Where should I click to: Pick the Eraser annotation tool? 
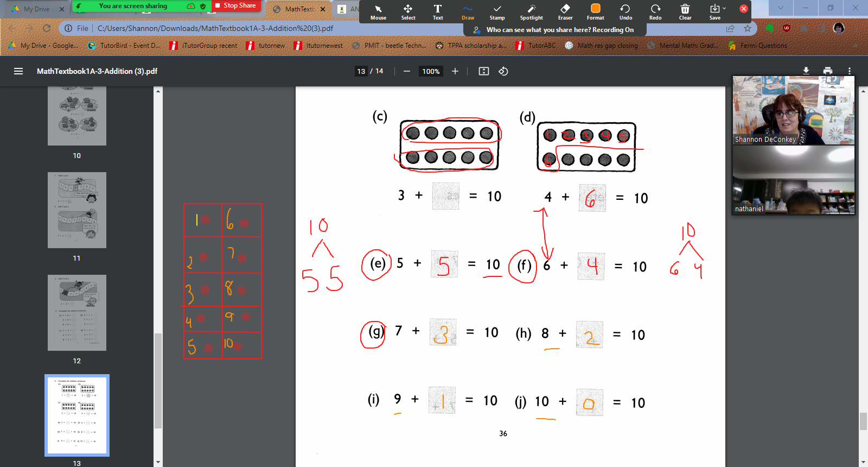[565, 11]
